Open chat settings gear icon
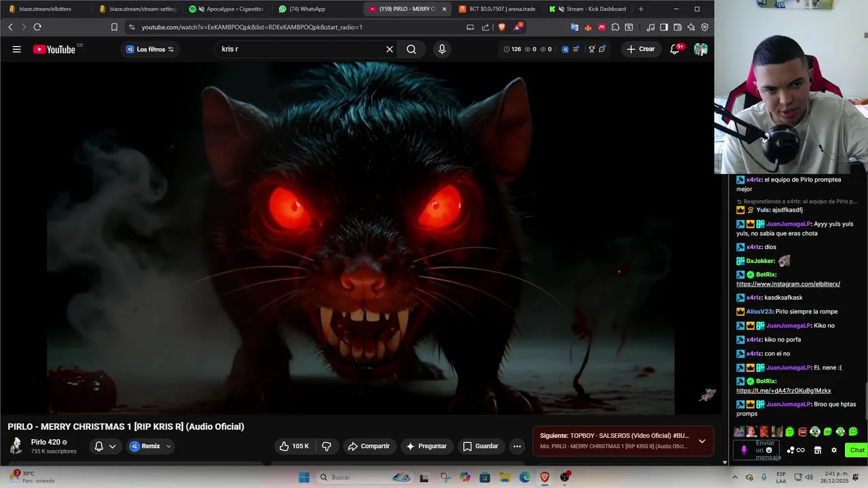This screenshot has height=488, width=868. [834, 450]
